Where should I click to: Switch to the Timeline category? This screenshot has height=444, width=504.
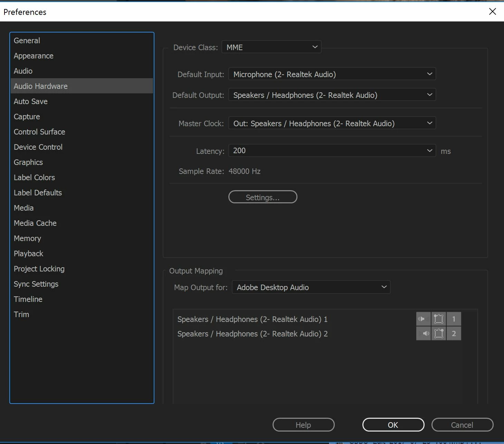82,299
